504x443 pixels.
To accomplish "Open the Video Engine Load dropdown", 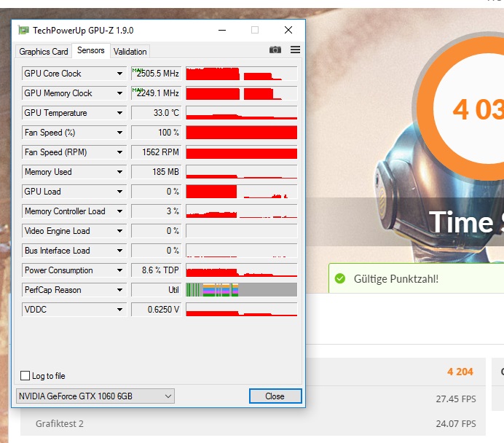I will point(119,231).
